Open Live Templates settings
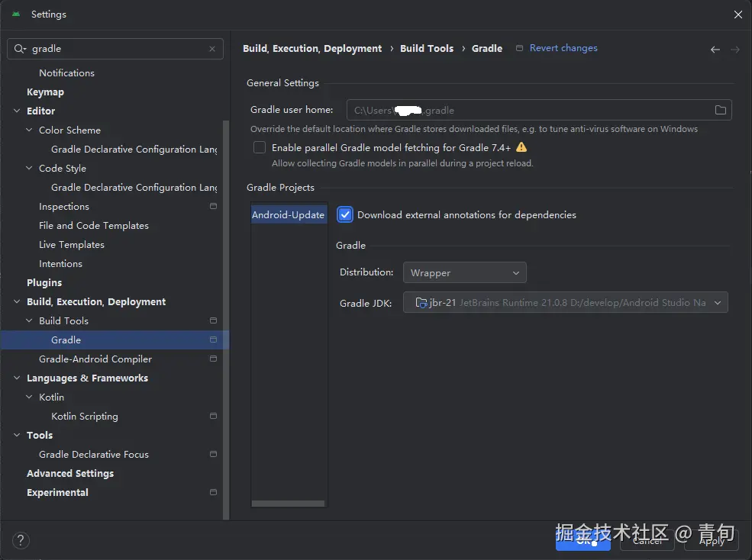 tap(72, 244)
